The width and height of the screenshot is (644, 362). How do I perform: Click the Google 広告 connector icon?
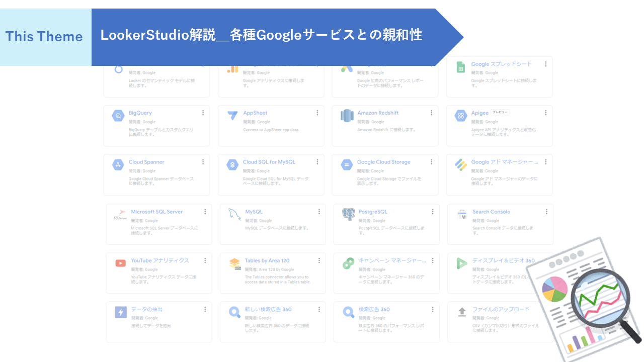[x=347, y=69]
